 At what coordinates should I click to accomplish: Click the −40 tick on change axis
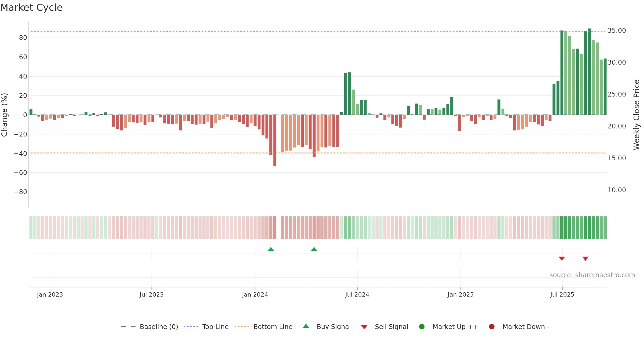[x=20, y=154]
